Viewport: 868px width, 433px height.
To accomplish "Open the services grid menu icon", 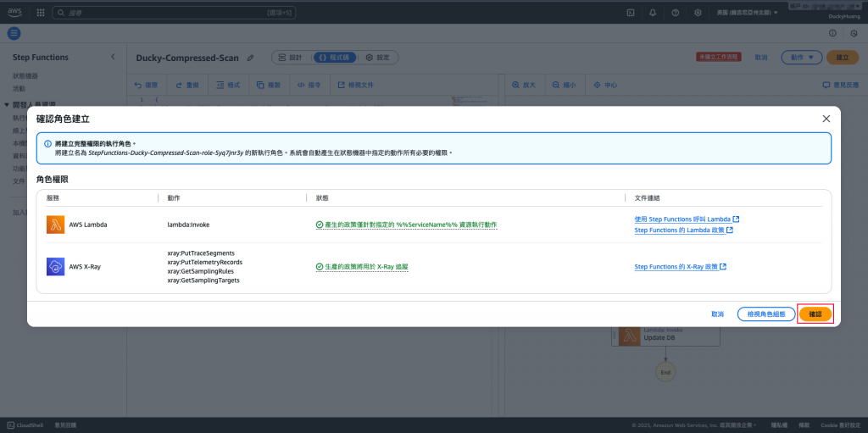I will point(41,12).
